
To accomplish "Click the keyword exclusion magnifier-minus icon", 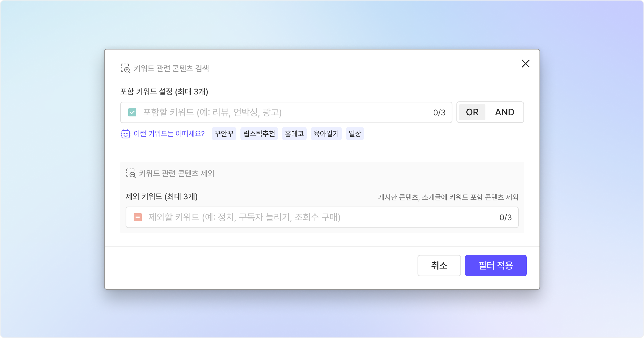I will [x=131, y=173].
